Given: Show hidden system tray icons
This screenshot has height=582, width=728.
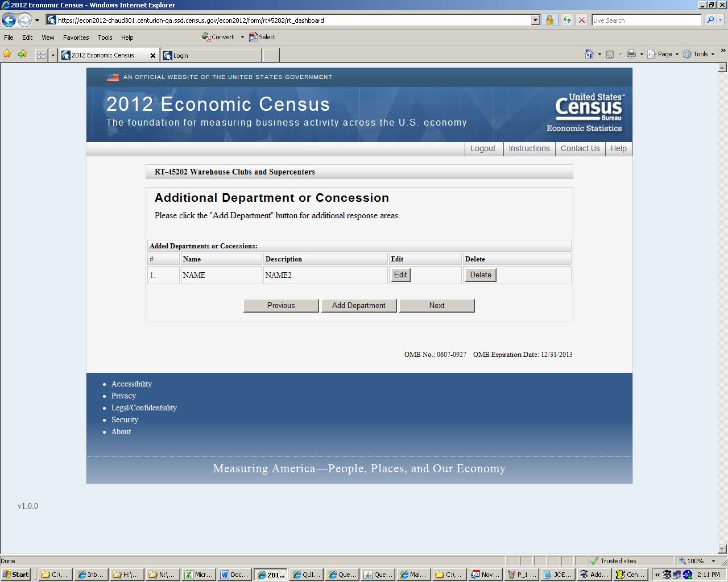Looking at the screenshot, I should point(657,575).
